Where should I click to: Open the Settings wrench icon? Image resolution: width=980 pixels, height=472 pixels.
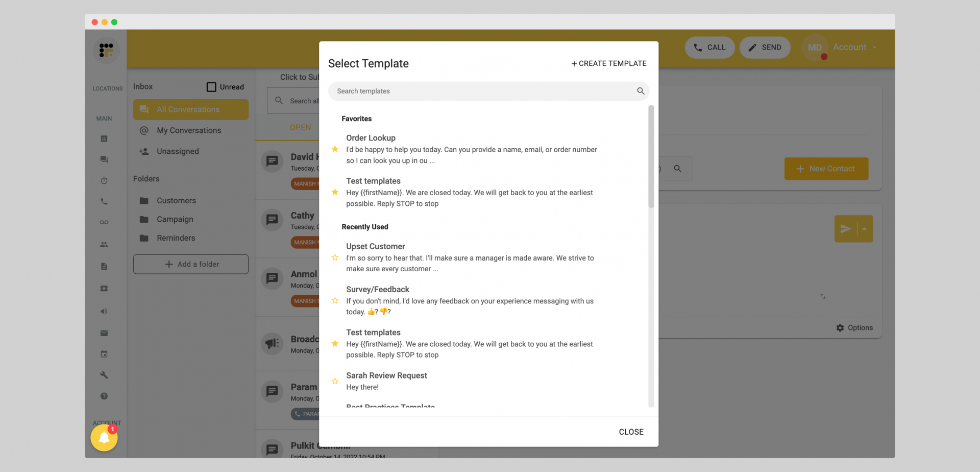(x=104, y=375)
